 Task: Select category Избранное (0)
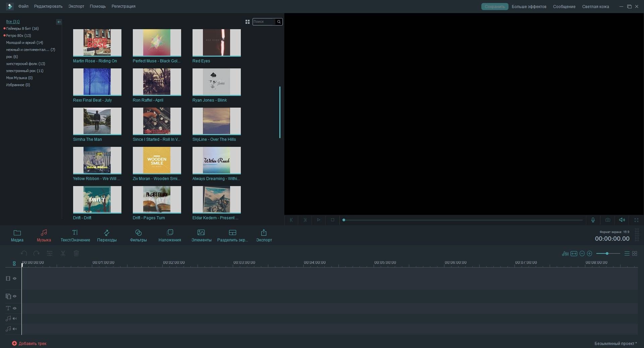tap(18, 85)
